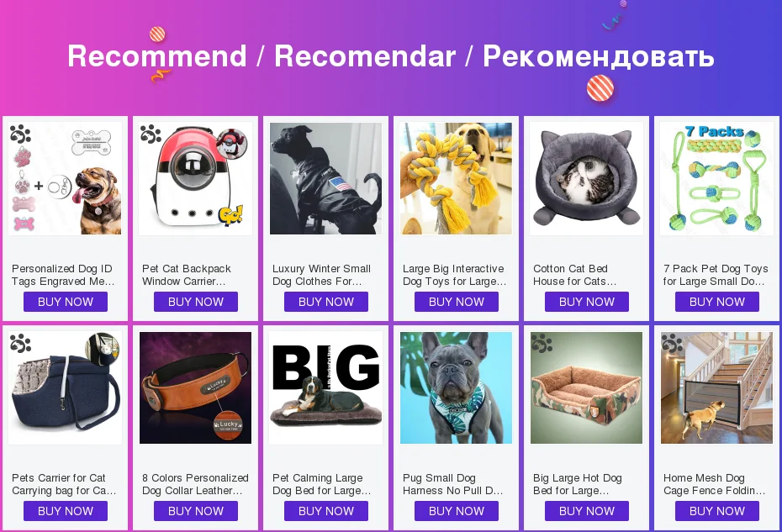
Task: Click the paw logo on Pets Carrier card
Action: click(x=20, y=343)
